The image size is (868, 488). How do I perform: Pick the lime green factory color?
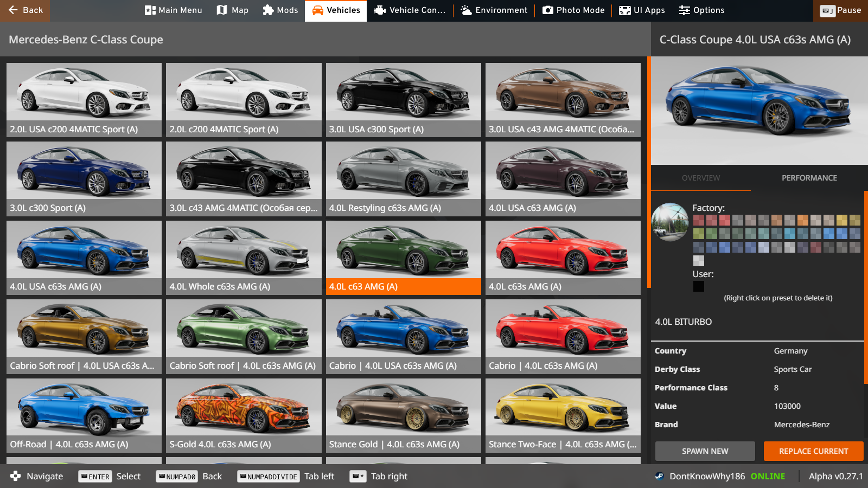click(699, 234)
